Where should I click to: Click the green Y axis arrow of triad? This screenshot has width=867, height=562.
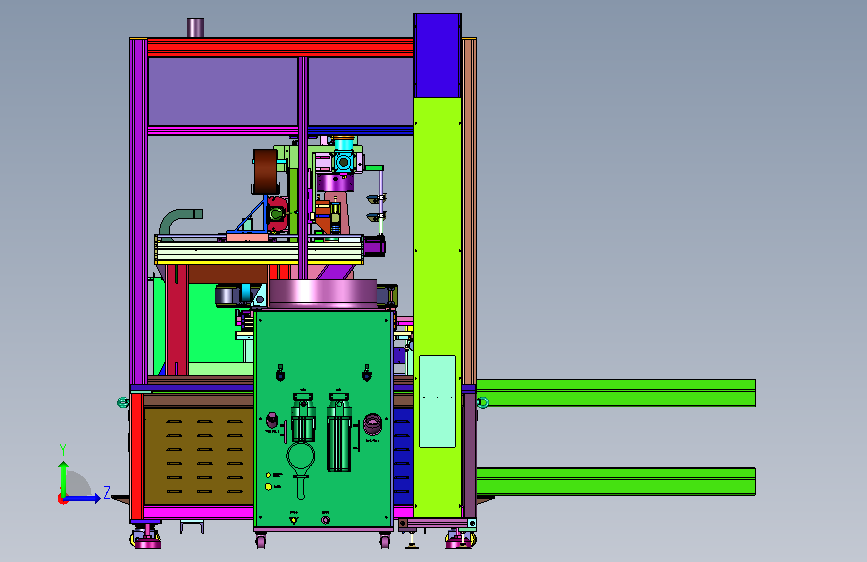pos(64,478)
